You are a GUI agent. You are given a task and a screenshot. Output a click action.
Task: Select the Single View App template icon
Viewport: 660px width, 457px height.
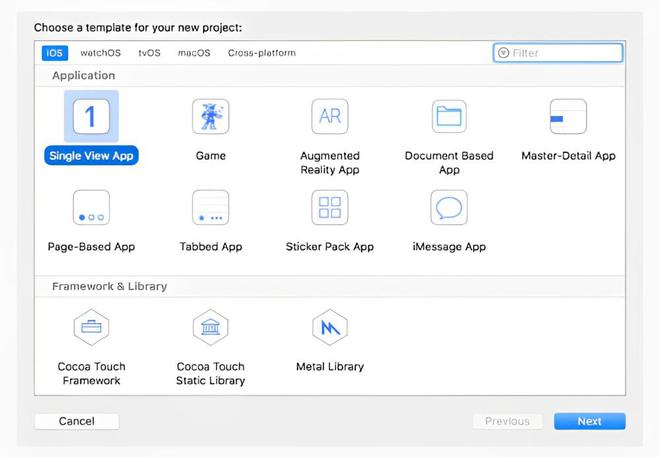click(x=91, y=117)
